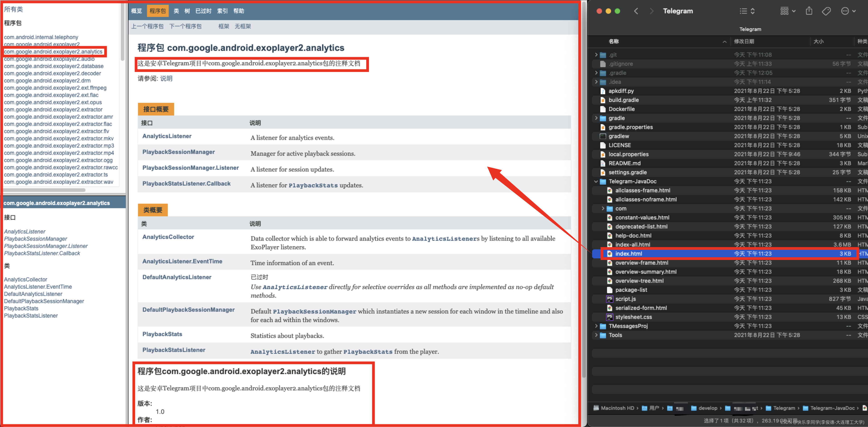Select help-doc.html file icon
868x427 pixels.
tap(609, 235)
